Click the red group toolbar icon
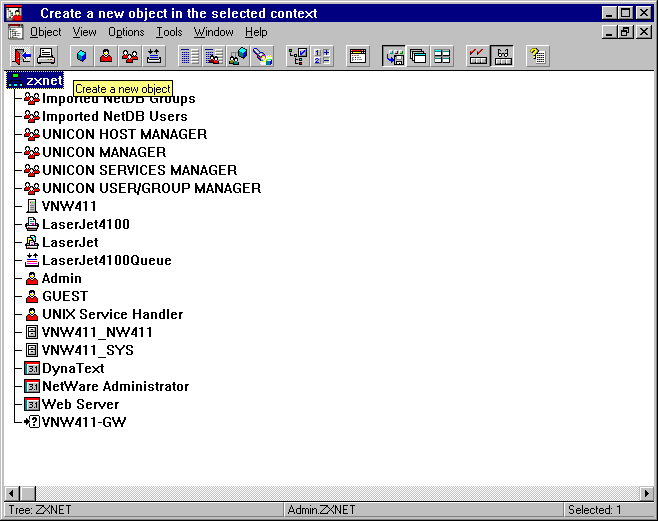This screenshot has height=521, width=658. 130,56
